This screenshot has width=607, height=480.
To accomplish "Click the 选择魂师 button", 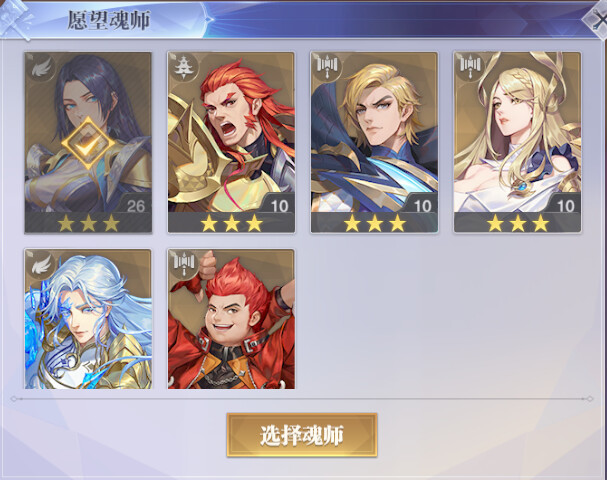I will 302,435.
